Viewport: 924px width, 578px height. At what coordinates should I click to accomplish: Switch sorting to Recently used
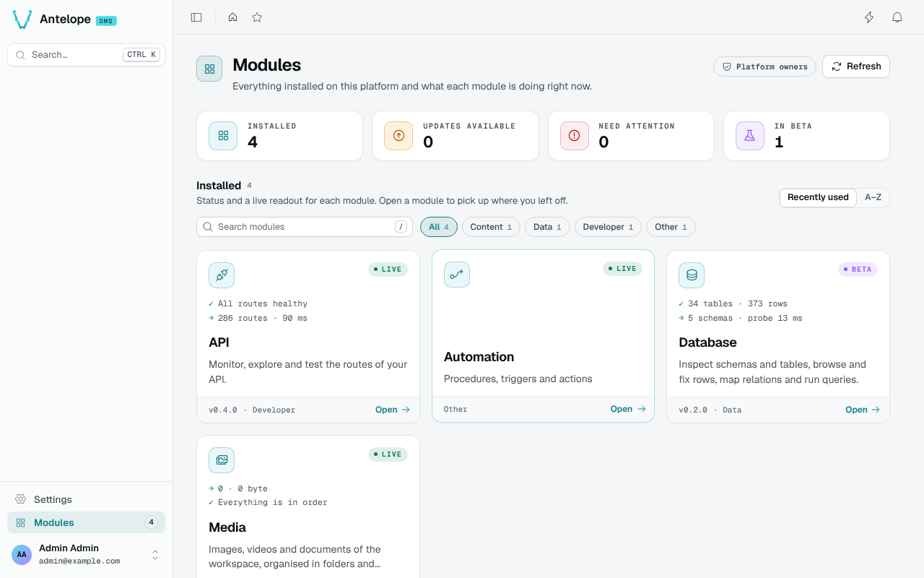tap(818, 197)
